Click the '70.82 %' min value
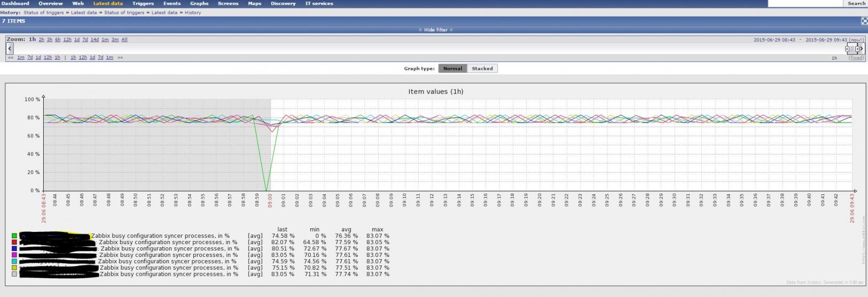This screenshot has width=868, height=297. click(315, 268)
